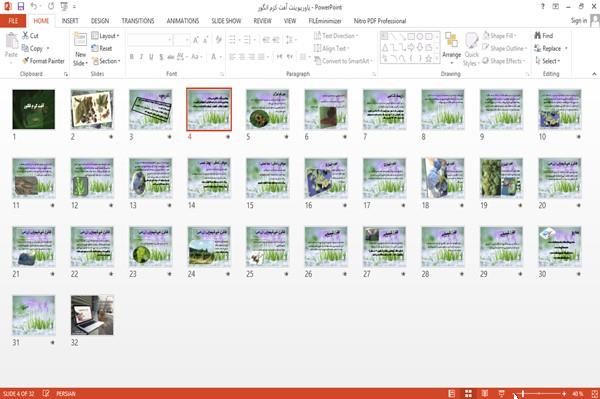Switch to Reading View icon
600x399 pixels.
[x=484, y=394]
